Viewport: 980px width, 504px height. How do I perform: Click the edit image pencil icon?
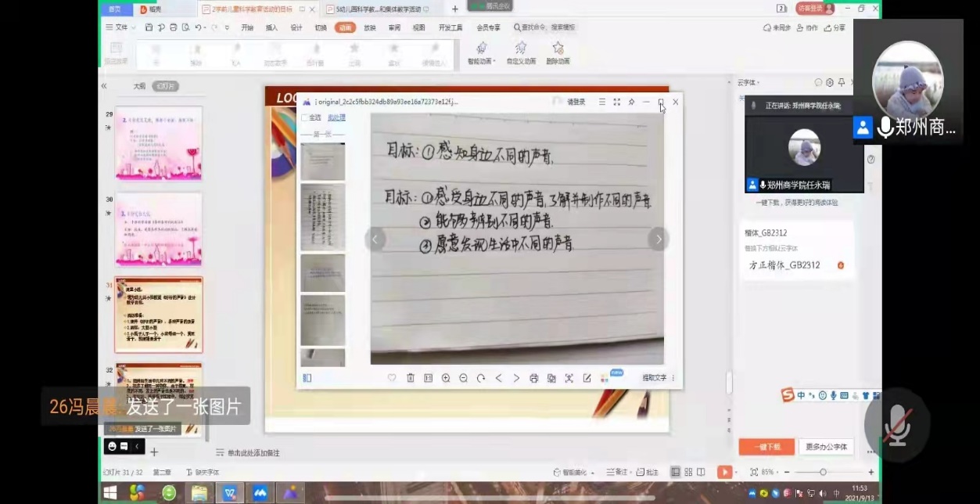(x=587, y=378)
